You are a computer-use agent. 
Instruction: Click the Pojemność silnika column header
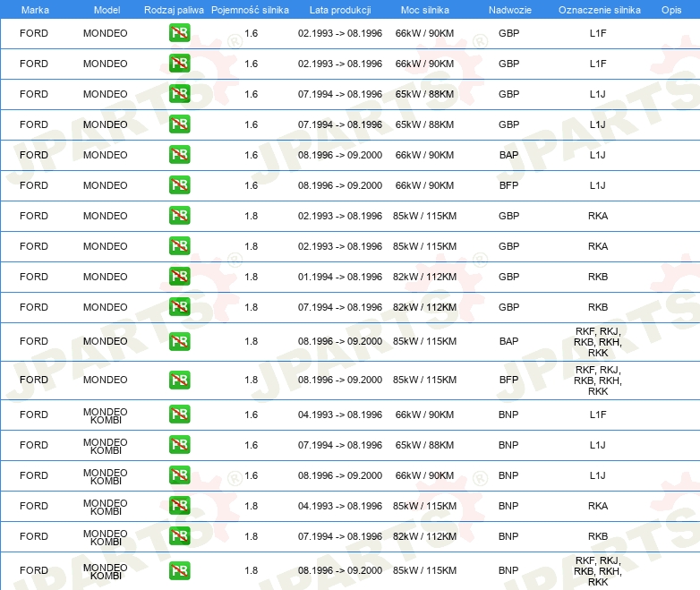coord(250,10)
